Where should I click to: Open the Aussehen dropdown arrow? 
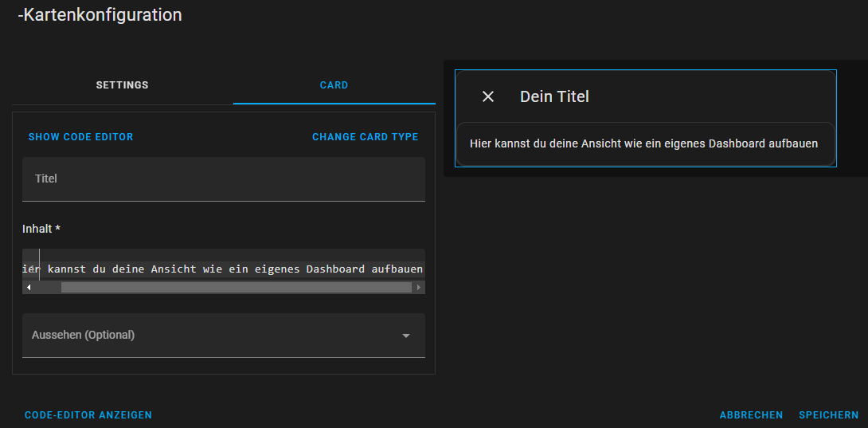[x=406, y=336]
